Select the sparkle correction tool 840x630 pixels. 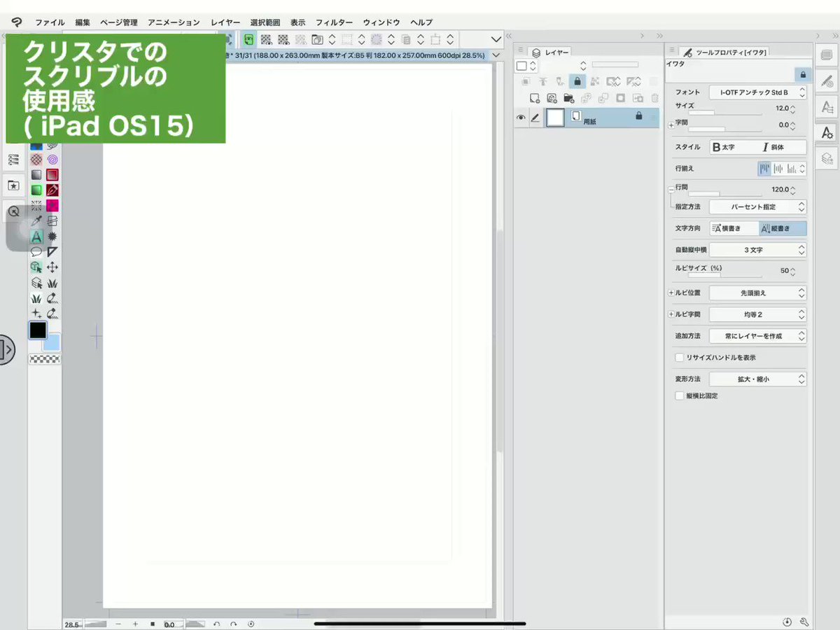(36, 314)
